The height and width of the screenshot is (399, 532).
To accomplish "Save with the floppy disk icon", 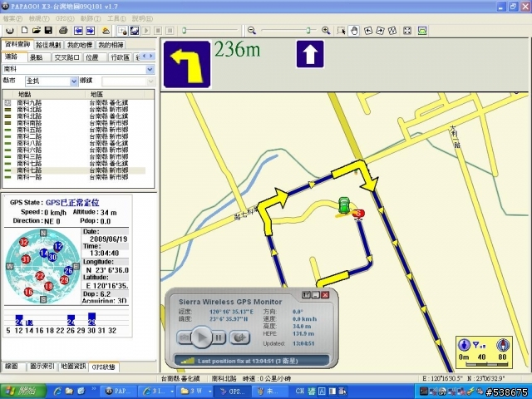I will [48, 31].
